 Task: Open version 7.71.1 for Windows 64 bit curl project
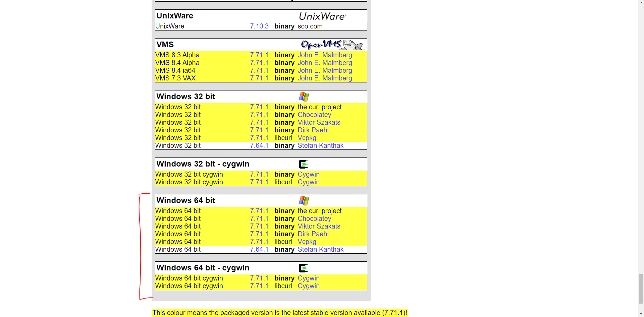259,211
